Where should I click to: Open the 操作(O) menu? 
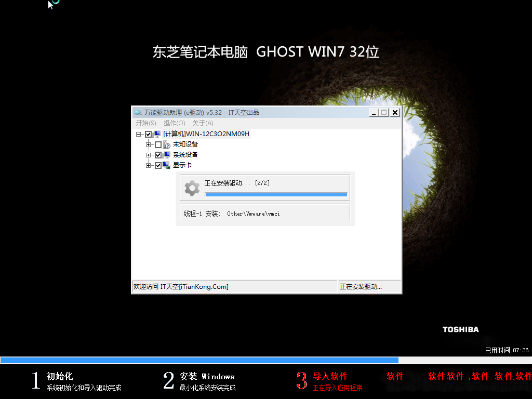click(x=174, y=123)
